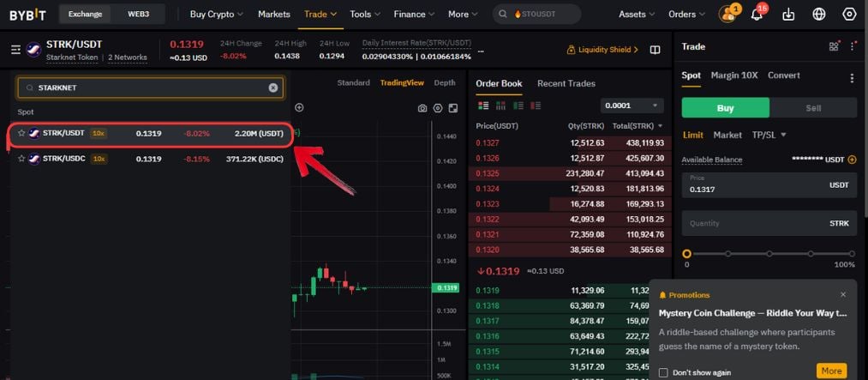Switch to the Depth chart tab
Viewport: 868px width, 380px height.
coord(445,83)
